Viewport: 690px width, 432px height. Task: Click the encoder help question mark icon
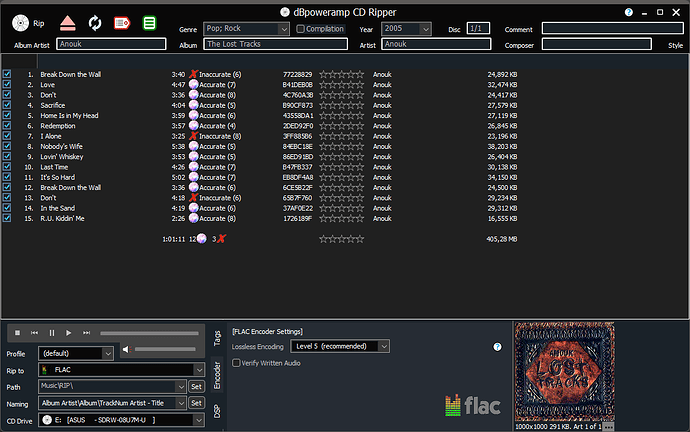pyautogui.click(x=497, y=346)
